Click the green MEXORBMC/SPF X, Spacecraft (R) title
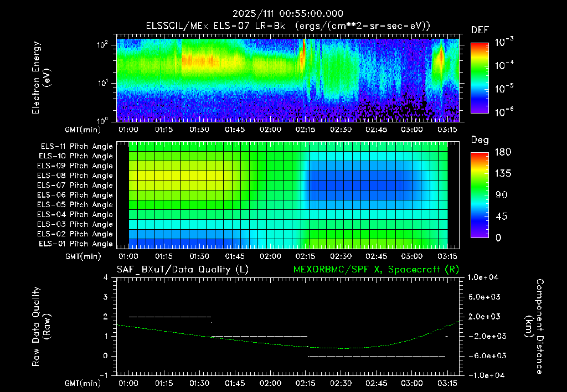Image resolution: width=567 pixels, height=392 pixels. click(x=376, y=270)
